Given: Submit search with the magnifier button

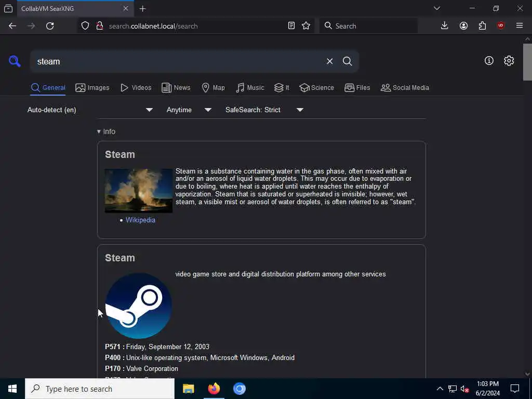Looking at the screenshot, I should click(x=347, y=61).
